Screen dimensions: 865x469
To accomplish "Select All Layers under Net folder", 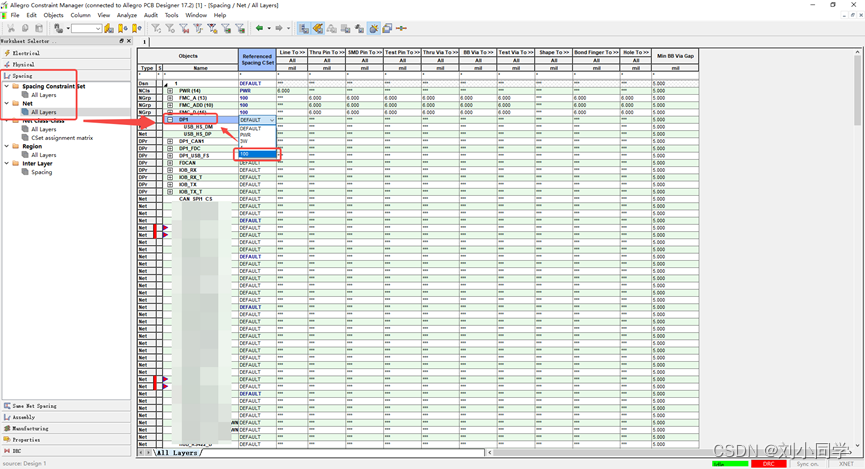I will point(43,112).
